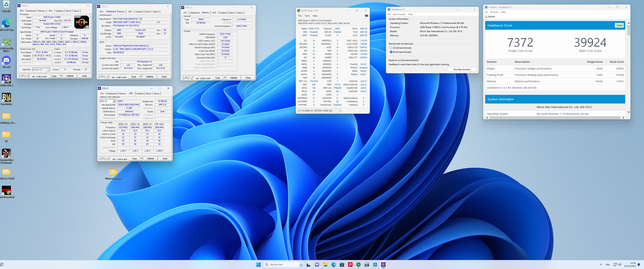
Task: Click the Bing chat icon in the search box
Action: [x=301, y=264]
